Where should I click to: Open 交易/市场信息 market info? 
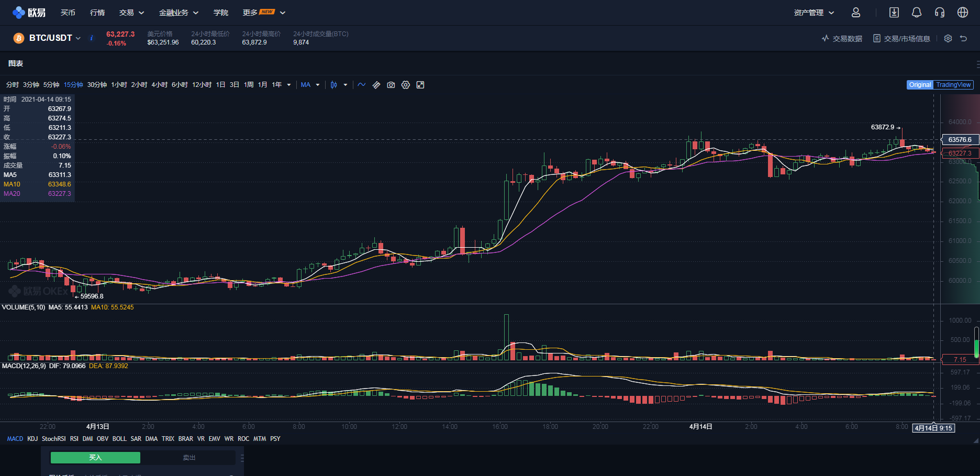[x=901, y=39]
